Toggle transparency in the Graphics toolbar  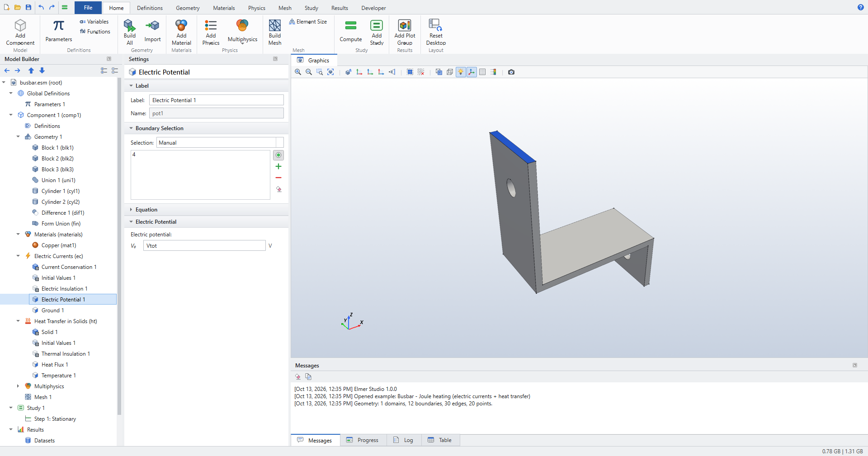coord(439,72)
